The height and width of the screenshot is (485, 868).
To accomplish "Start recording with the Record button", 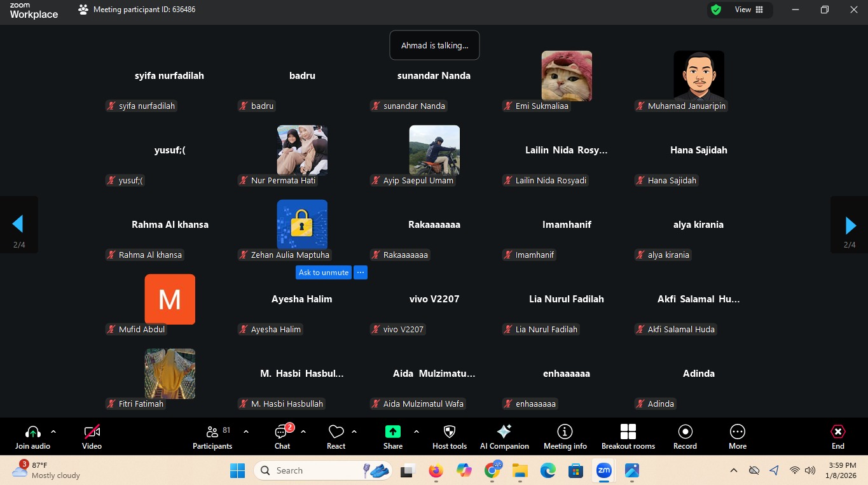I will click(x=685, y=437).
